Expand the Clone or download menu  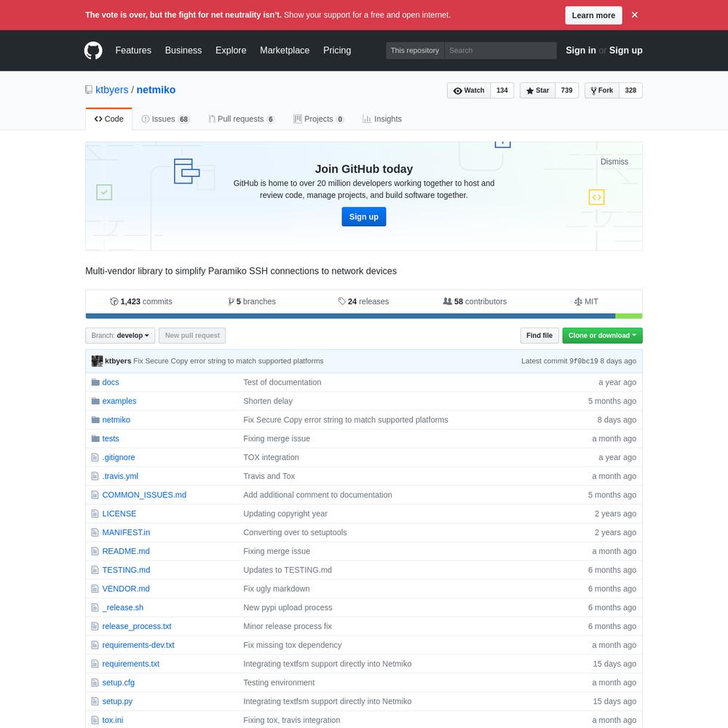[602, 336]
